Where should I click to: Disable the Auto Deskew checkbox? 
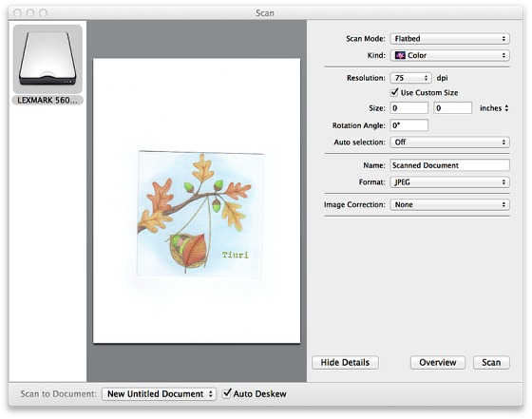tap(227, 393)
